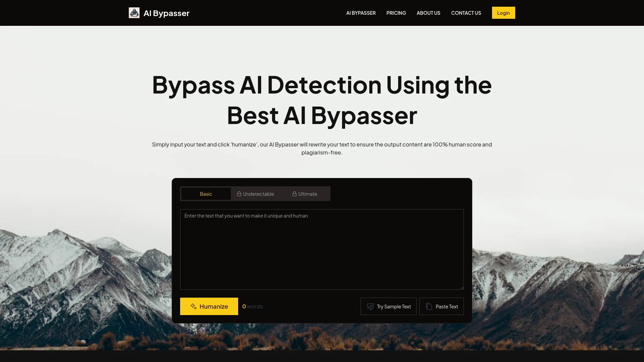Click the Login button
The width and height of the screenshot is (644, 362).
[503, 12]
